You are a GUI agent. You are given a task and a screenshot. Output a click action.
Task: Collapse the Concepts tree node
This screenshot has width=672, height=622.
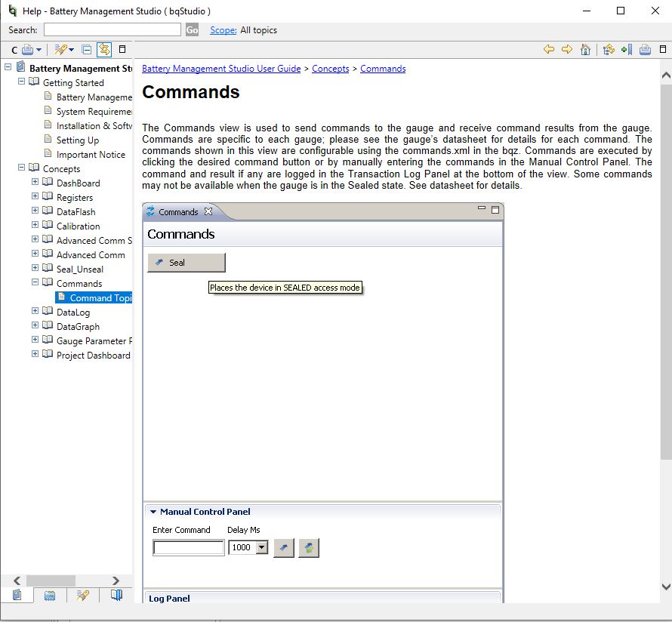coord(21,168)
